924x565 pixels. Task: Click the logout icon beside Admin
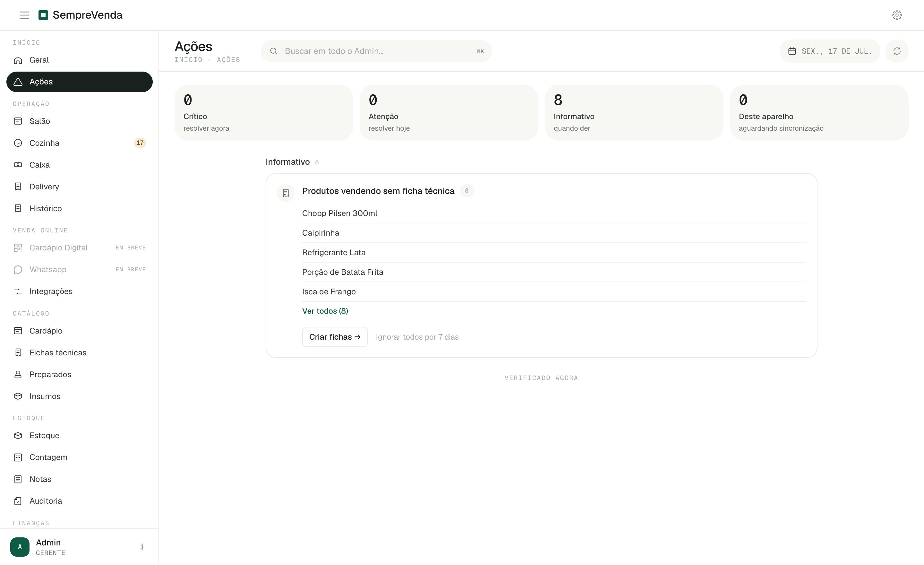click(141, 547)
